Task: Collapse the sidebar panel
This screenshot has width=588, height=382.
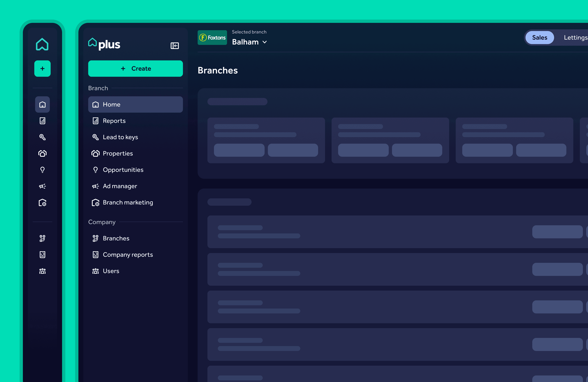Action: pyautogui.click(x=175, y=46)
